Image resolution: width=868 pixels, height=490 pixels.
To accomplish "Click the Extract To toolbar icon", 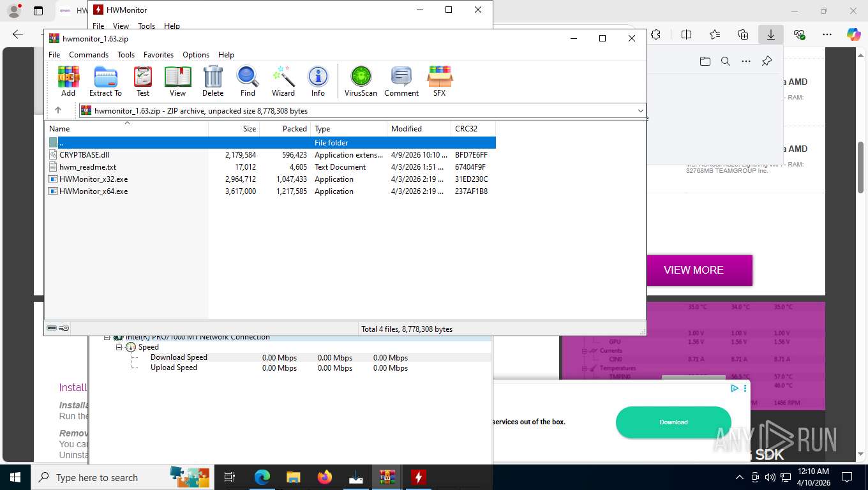I will click(x=105, y=81).
